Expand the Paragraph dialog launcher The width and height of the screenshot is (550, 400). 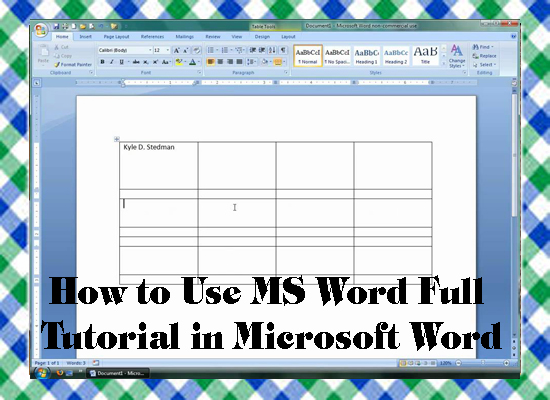pos(286,73)
